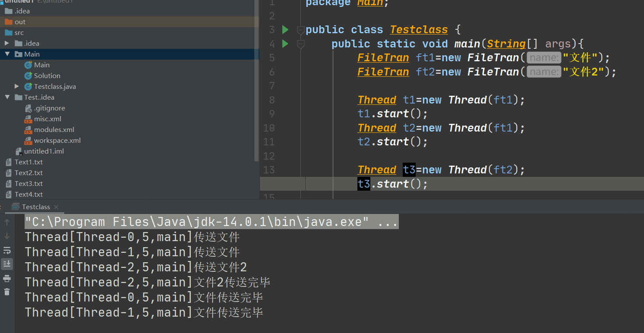Viewport: 644px width, 333px height.
Task: Collapse the Main package arrow in the tree
Action: (x=7, y=54)
